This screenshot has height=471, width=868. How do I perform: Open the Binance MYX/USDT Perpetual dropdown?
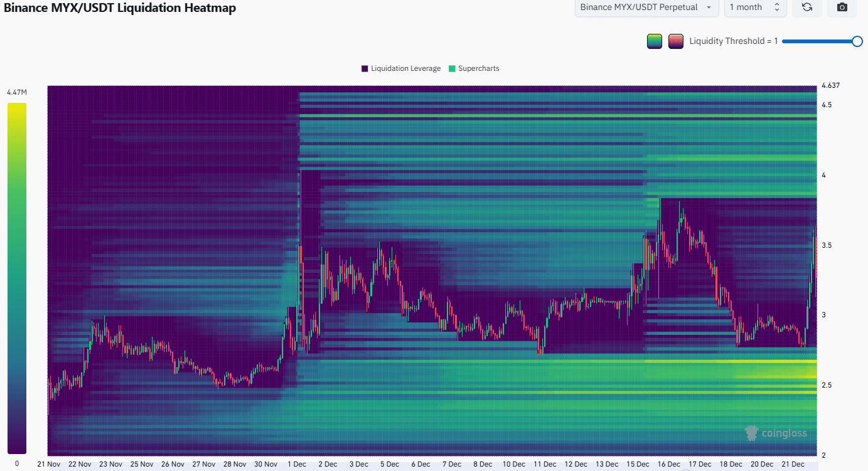point(647,8)
